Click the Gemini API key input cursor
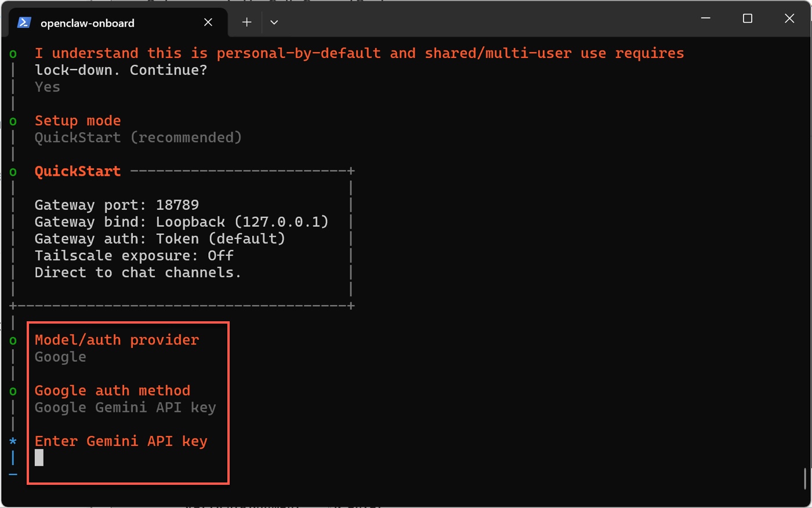 [x=39, y=458]
